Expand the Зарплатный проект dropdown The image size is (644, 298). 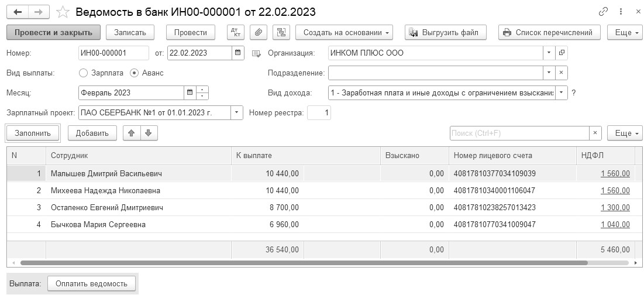click(237, 112)
